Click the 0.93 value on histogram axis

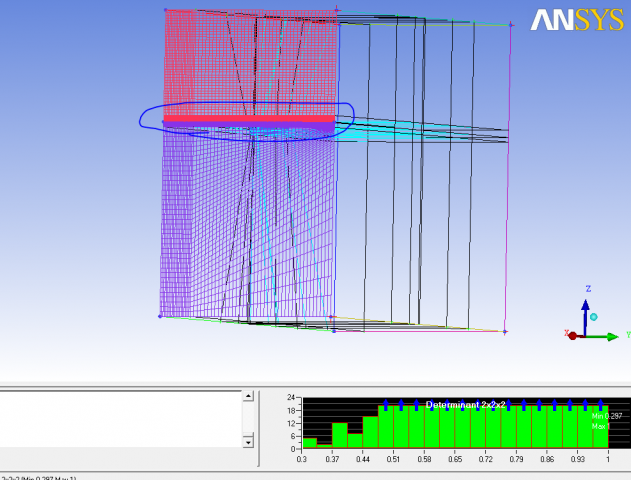(x=577, y=459)
